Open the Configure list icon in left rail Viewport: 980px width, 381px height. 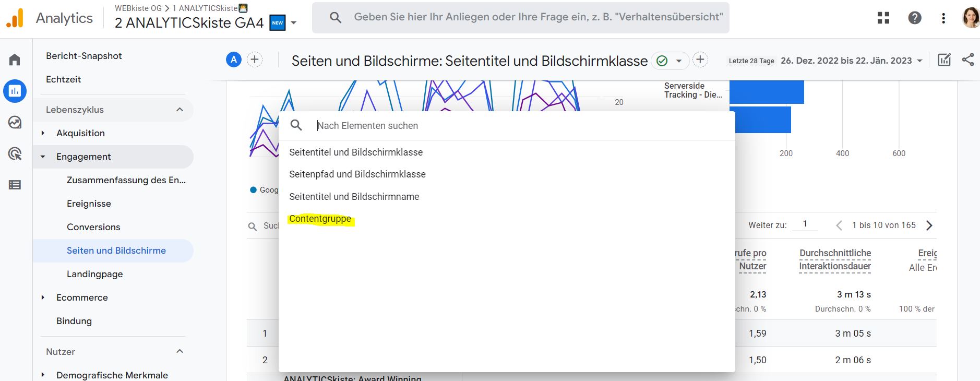pyautogui.click(x=15, y=185)
